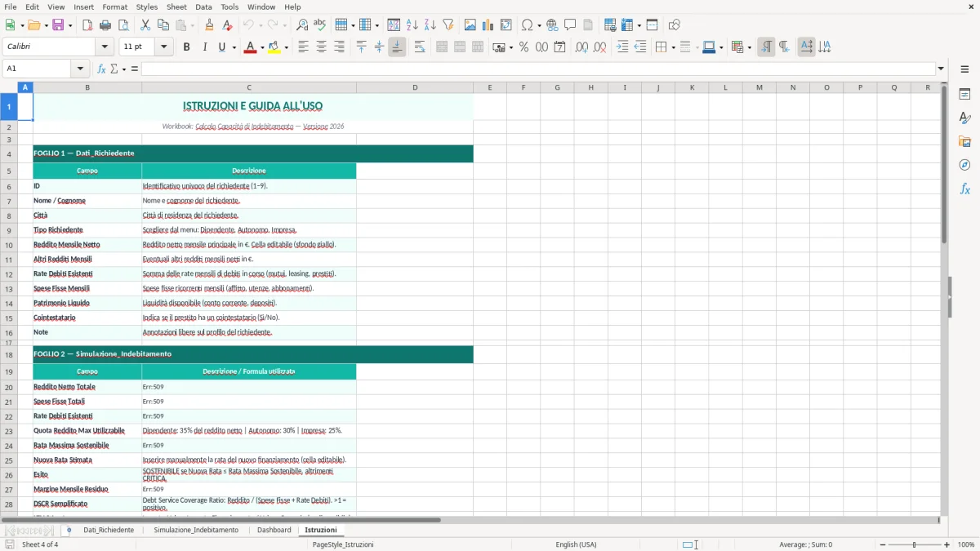Apply red Font Color swatch
Screen dimensions: 980x551
coord(250,47)
